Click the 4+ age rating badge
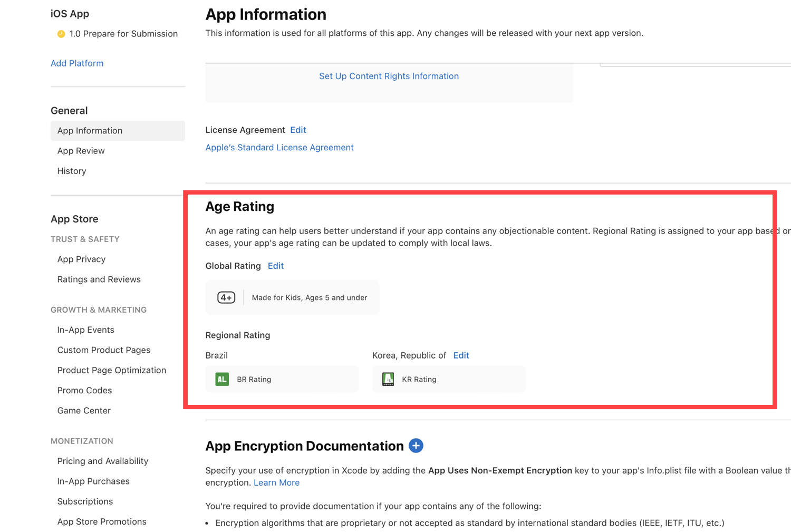 226,297
